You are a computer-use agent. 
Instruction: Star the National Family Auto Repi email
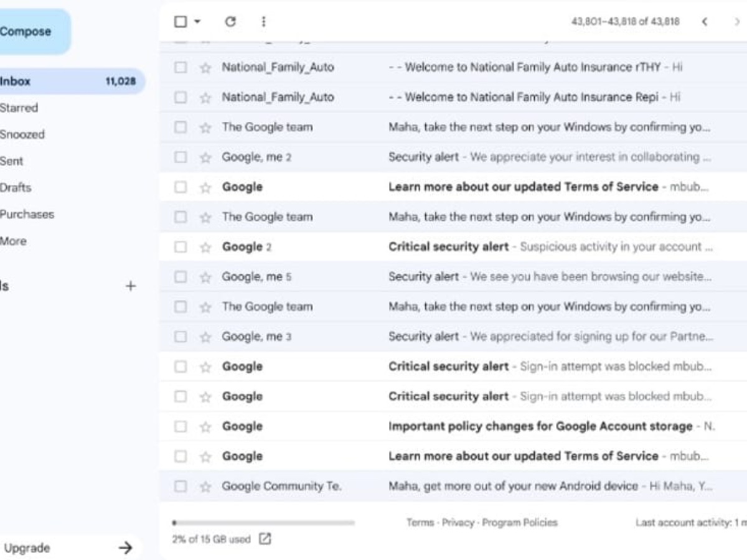tap(205, 98)
